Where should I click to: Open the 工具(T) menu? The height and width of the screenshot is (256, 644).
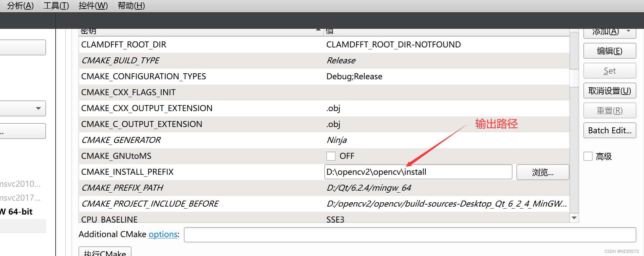pyautogui.click(x=56, y=6)
